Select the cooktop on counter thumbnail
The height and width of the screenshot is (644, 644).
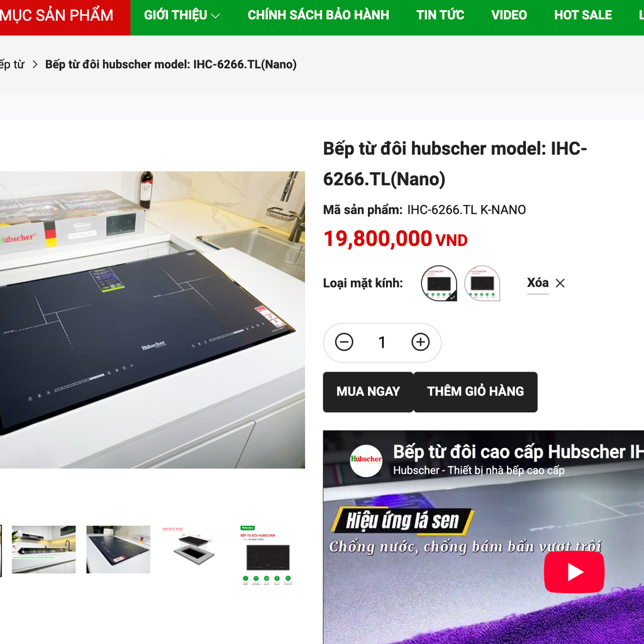[x=118, y=550]
